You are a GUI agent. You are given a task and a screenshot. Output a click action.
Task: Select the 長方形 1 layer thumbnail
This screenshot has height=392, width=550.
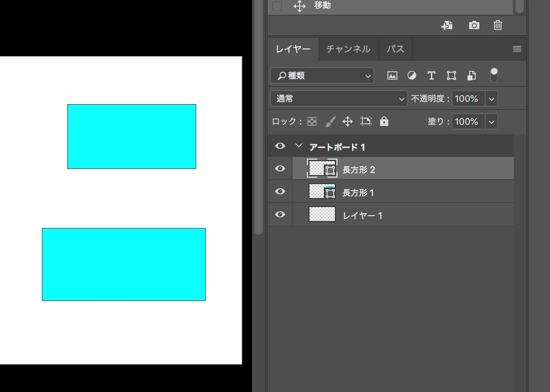pos(322,191)
